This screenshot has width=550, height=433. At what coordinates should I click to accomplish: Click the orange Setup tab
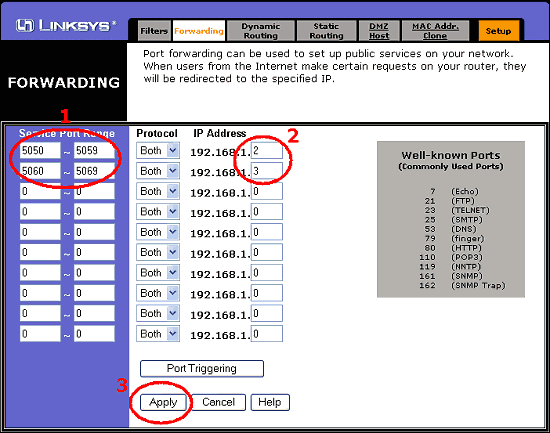coord(498,31)
